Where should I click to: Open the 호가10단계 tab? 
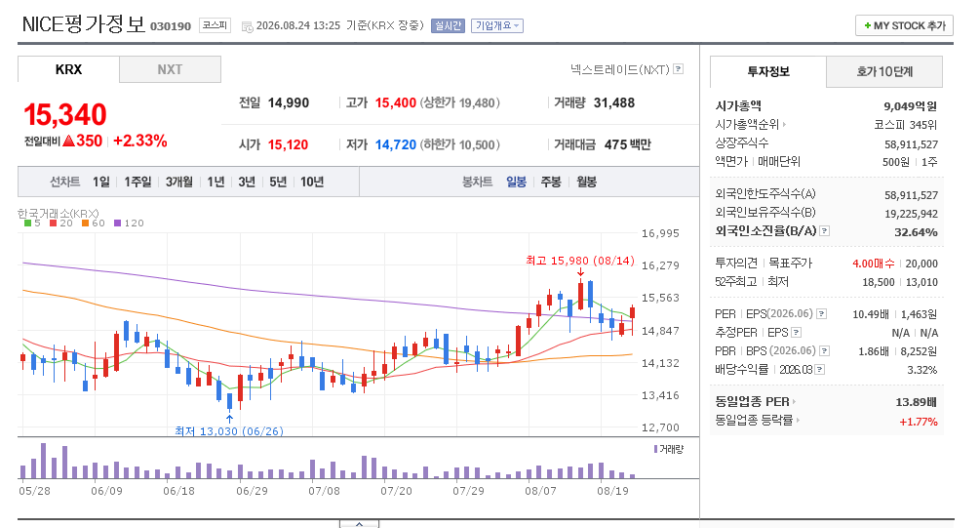[884, 71]
